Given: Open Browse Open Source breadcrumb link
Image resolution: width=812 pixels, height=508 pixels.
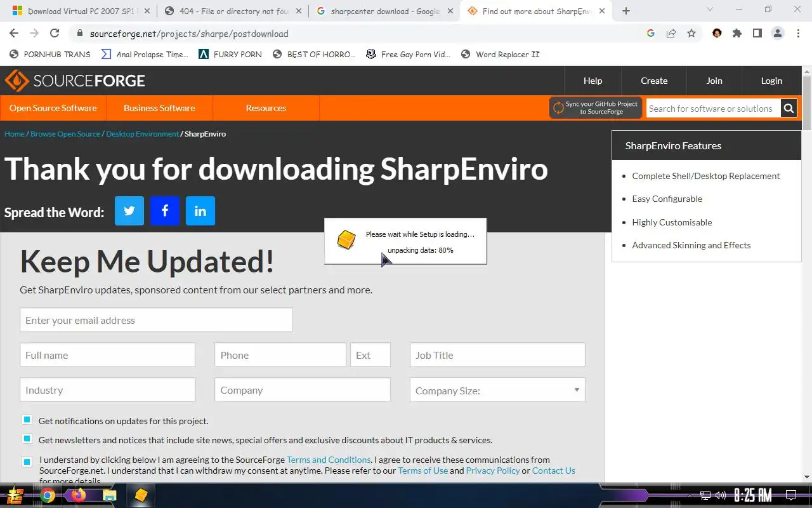Looking at the screenshot, I should [65, 134].
